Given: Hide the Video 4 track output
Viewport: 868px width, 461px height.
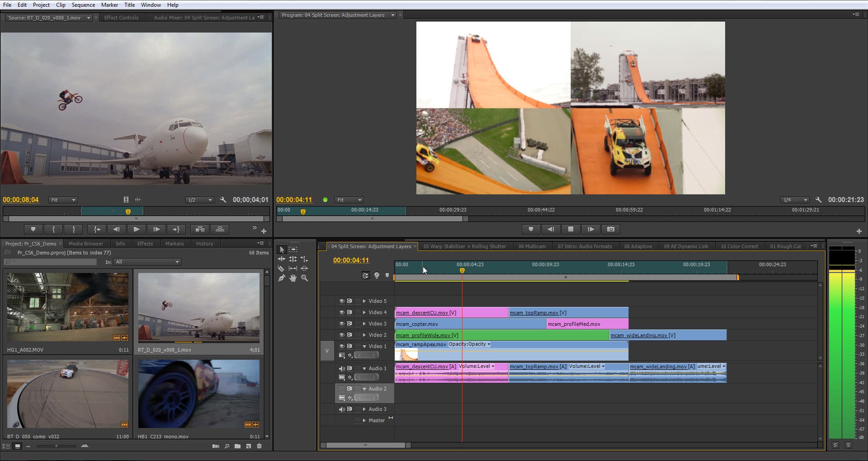Looking at the screenshot, I should [x=342, y=312].
